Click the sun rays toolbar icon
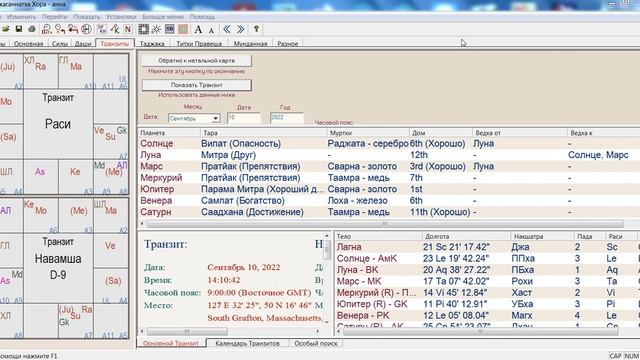The height and width of the screenshot is (360, 640). click(156, 29)
